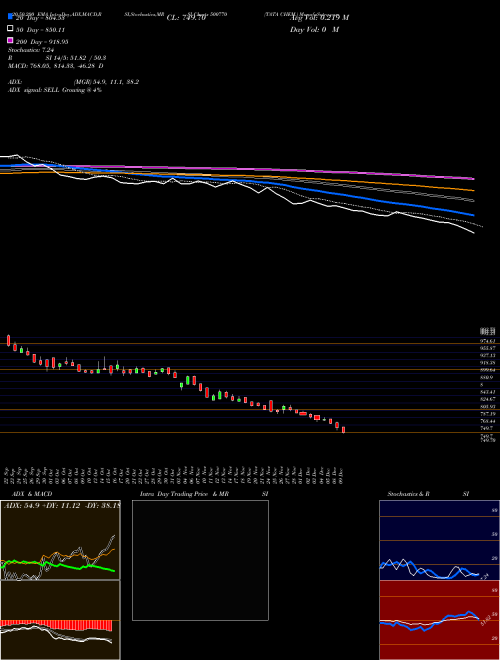This screenshot has height=660, width=500.
Task: Click the 787.19 price axis label
Action: tap(488, 414)
